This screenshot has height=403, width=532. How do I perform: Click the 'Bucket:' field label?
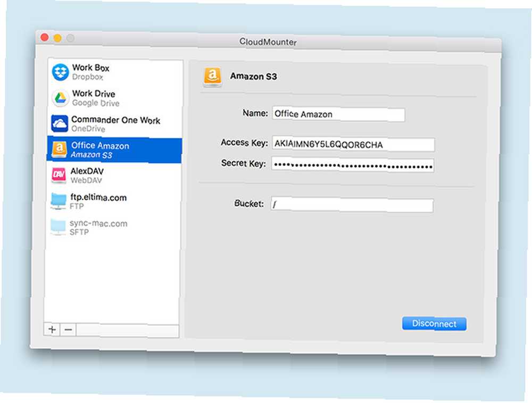pyautogui.click(x=249, y=204)
